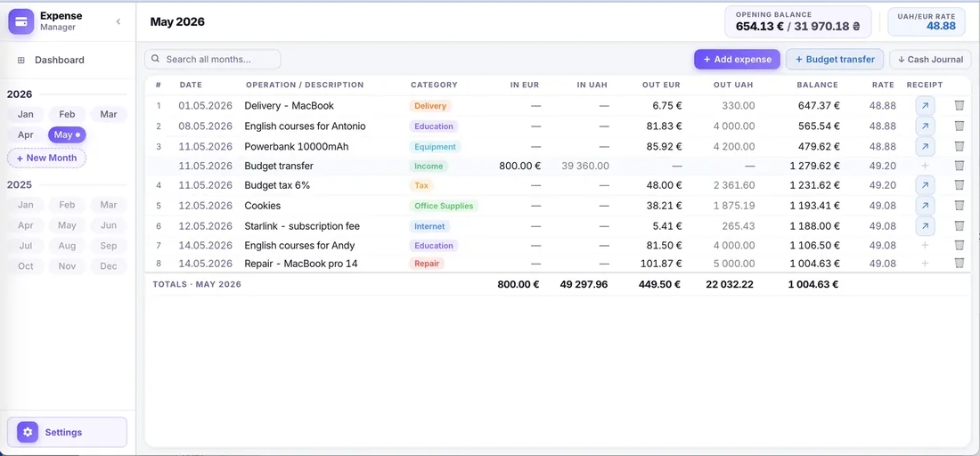Open the Cash Journal download

[x=930, y=60]
